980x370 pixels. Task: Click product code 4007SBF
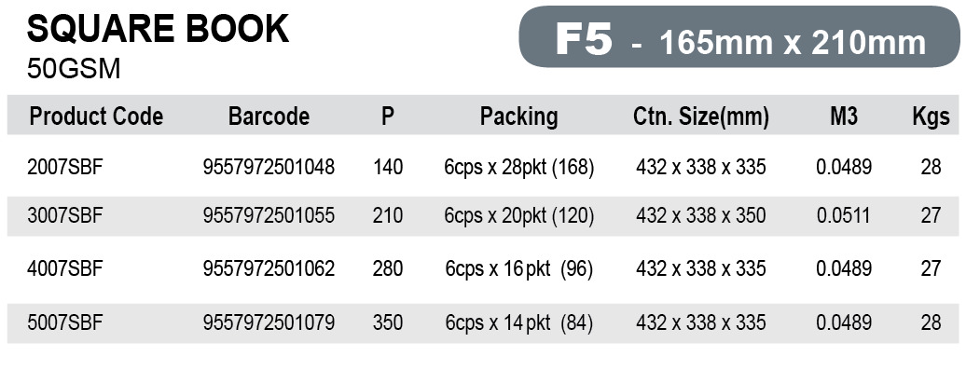point(65,268)
